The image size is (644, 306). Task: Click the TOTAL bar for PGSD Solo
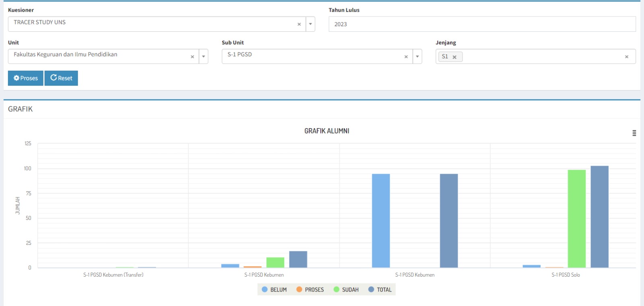599,217
